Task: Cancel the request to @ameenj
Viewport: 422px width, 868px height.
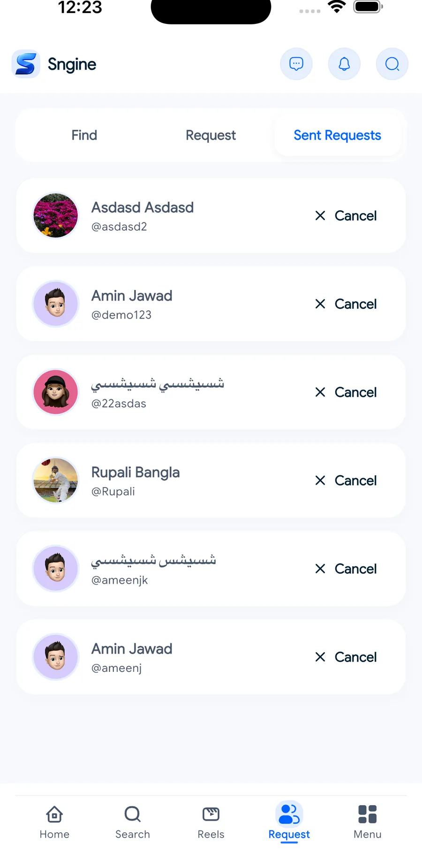Action: (346, 657)
